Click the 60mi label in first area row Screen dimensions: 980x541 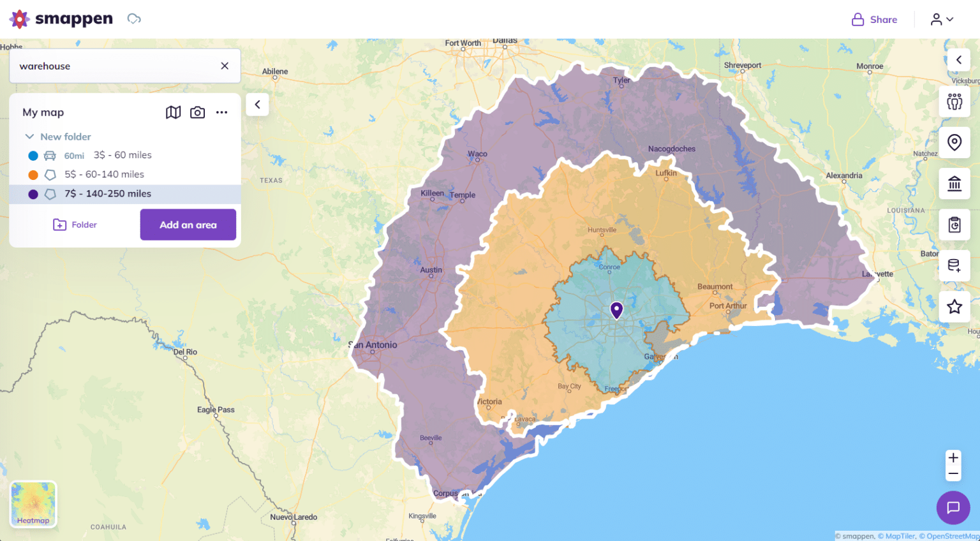tap(74, 156)
